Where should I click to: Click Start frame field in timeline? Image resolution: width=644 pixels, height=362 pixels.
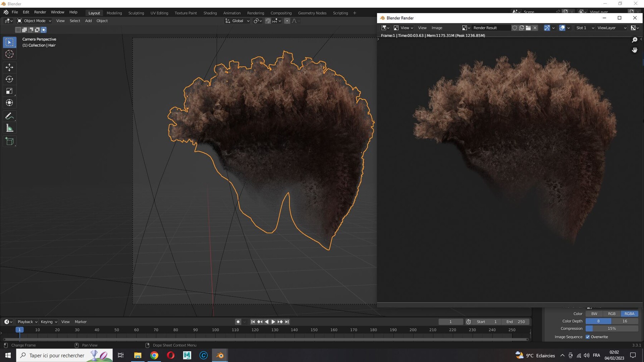pos(487,322)
